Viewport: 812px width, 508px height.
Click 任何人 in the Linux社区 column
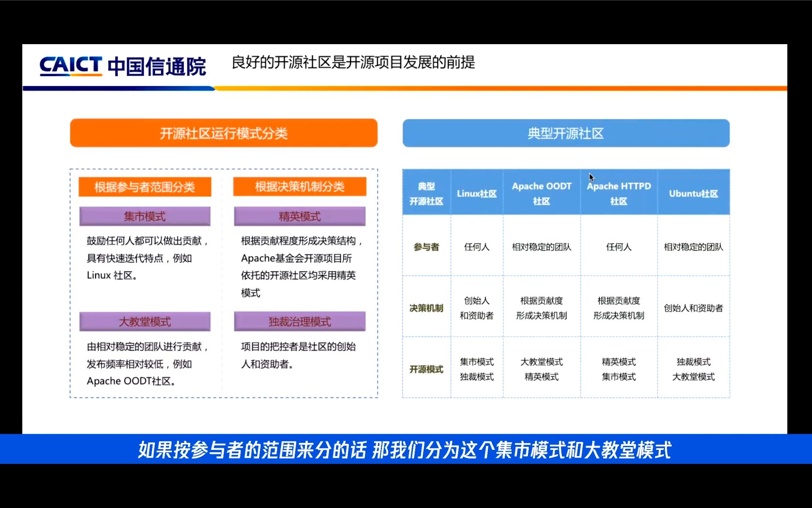pyautogui.click(x=477, y=247)
